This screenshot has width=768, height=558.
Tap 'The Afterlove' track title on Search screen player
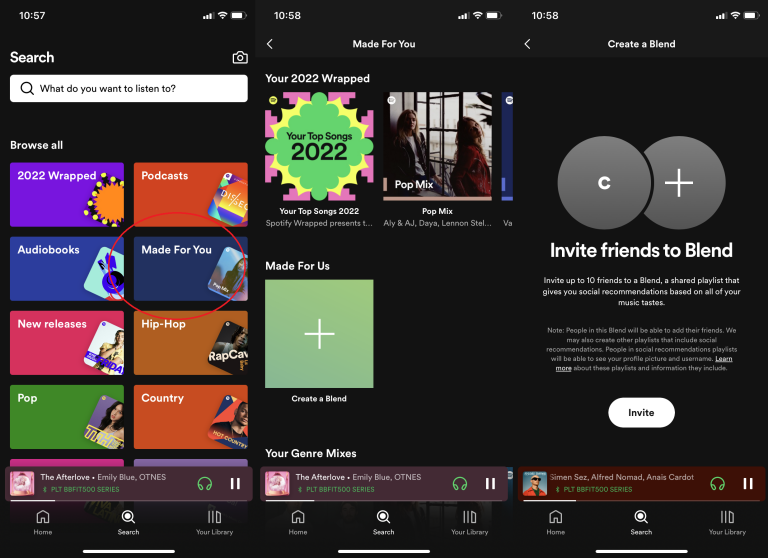pos(65,477)
